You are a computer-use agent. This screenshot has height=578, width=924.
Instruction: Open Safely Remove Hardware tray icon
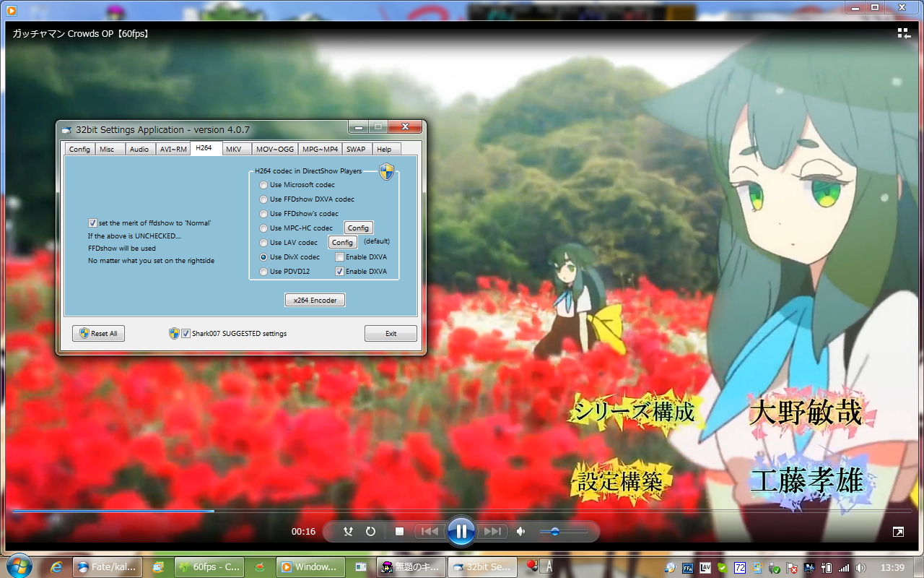pos(775,567)
